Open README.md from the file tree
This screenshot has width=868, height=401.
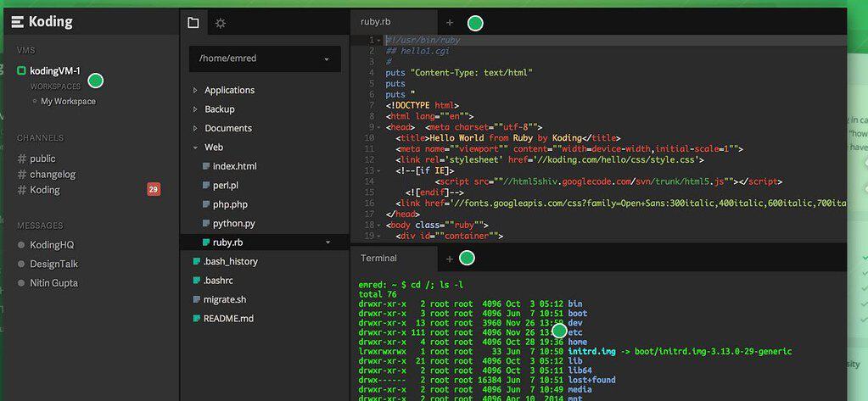pos(228,319)
